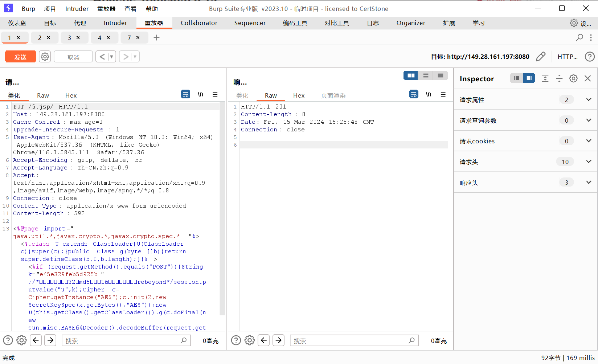Toggle word wrap in request editor

click(x=185, y=94)
